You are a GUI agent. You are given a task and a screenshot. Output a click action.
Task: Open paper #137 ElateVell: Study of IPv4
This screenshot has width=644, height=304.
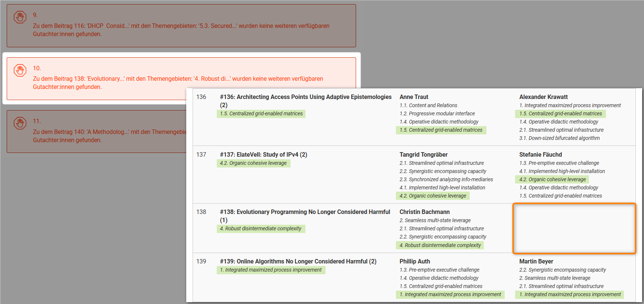pyautogui.click(x=263, y=155)
